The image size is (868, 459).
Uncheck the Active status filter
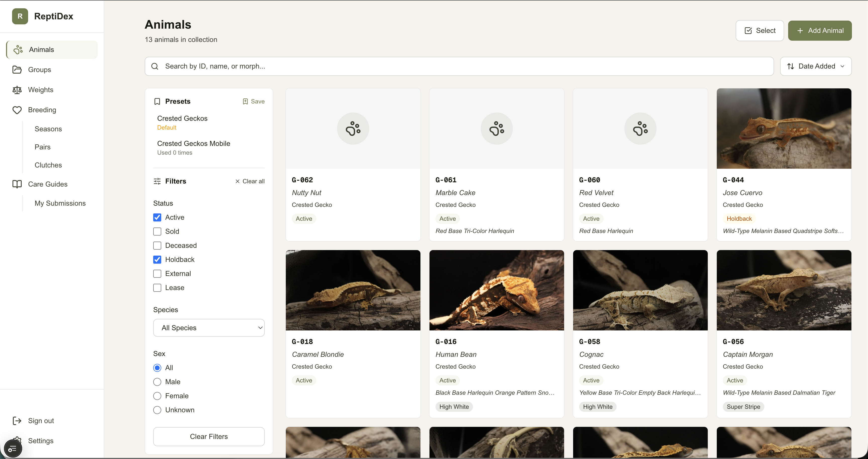(157, 217)
